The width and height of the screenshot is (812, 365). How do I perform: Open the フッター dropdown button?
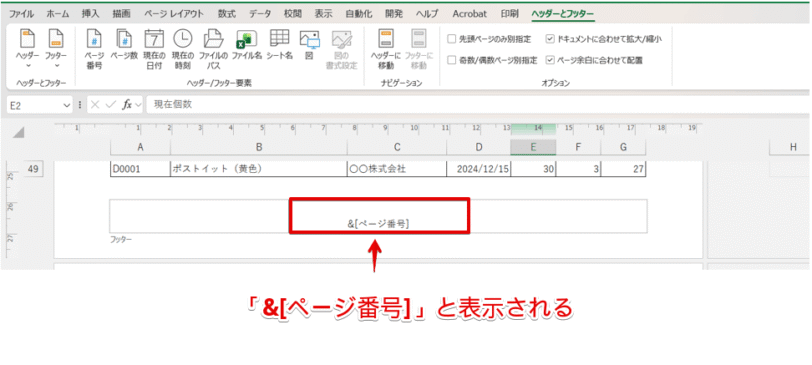click(x=55, y=50)
